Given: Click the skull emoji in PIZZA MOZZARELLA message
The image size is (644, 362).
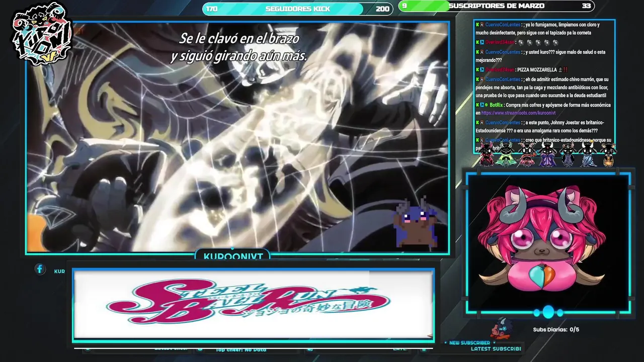Looking at the screenshot, I should coord(560,70).
